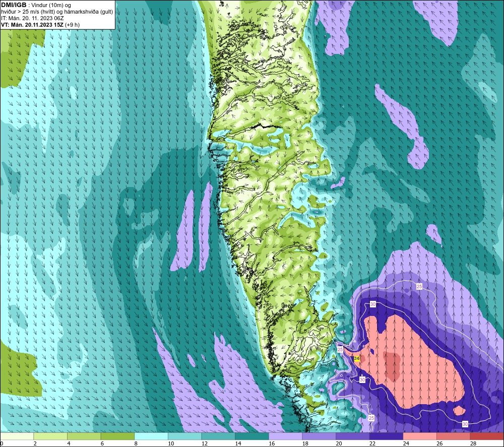
Task: Click the yellow 36 maximum gust marker
Action: (356, 358)
